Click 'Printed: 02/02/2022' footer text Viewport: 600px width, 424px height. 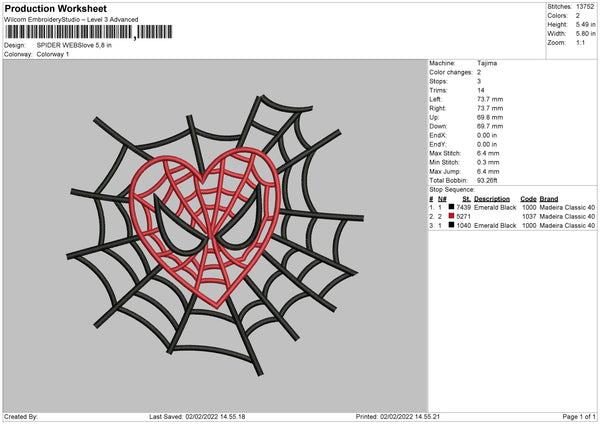[x=398, y=417]
